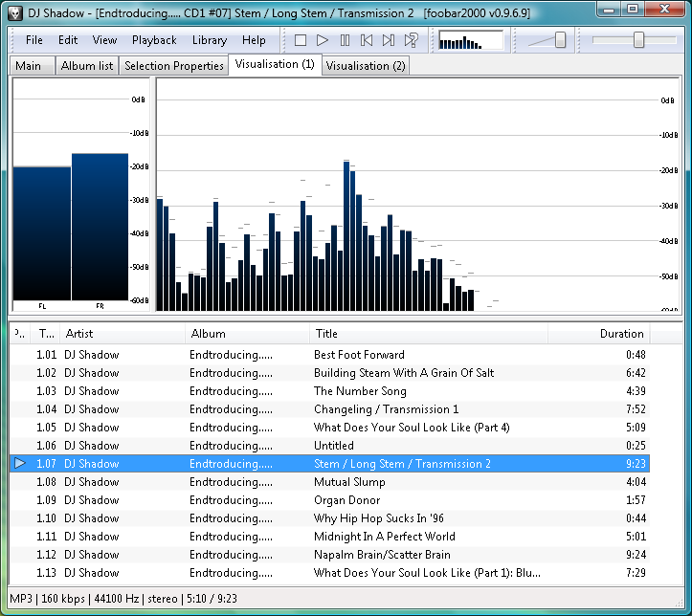The height and width of the screenshot is (616, 692).
Task: Skip to the next track
Action: click(x=389, y=40)
